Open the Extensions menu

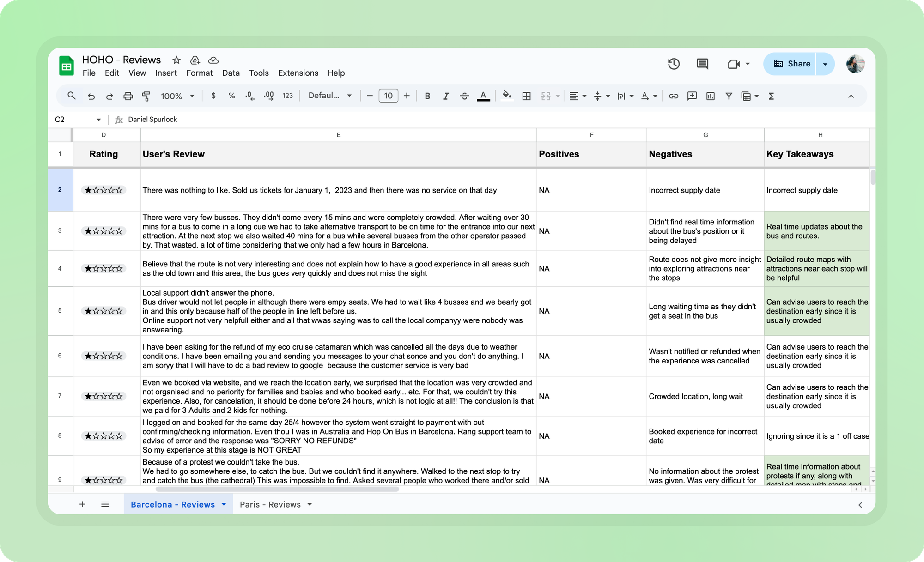pyautogui.click(x=298, y=73)
